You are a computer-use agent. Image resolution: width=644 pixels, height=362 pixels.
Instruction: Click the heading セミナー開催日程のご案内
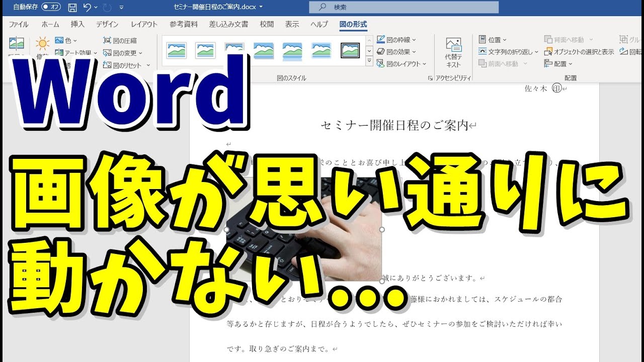click(394, 125)
